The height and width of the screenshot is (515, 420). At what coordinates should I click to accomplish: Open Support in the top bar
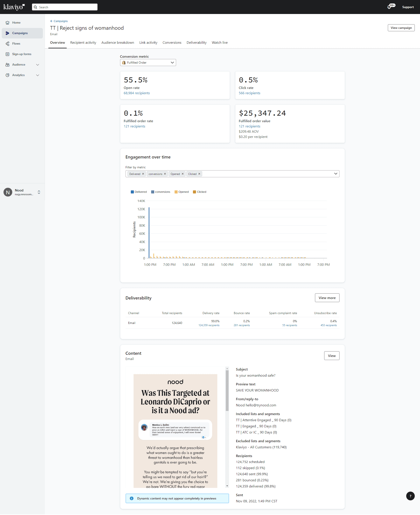point(408,7)
